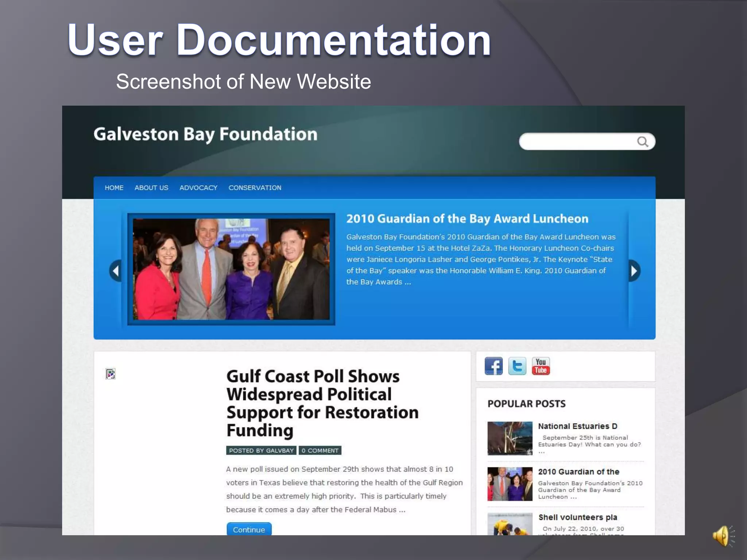This screenshot has width=747, height=560.
Task: Click the luncheon group photo in slider
Action: tap(231, 269)
